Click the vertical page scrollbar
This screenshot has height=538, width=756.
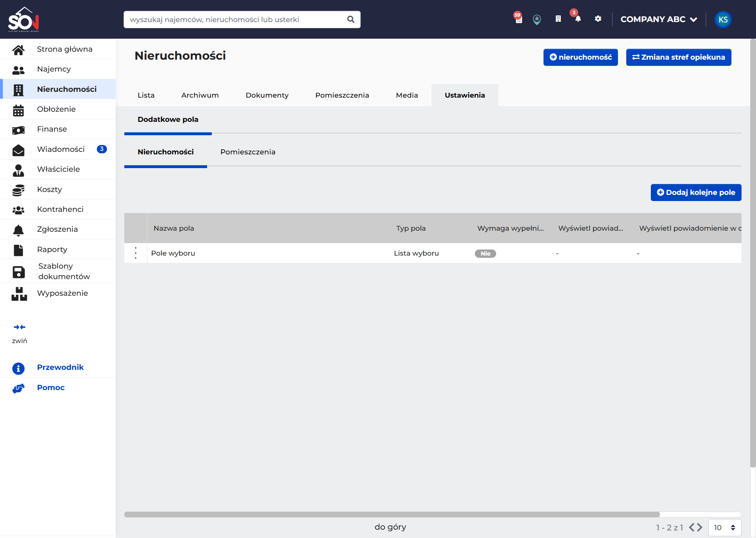(x=753, y=253)
